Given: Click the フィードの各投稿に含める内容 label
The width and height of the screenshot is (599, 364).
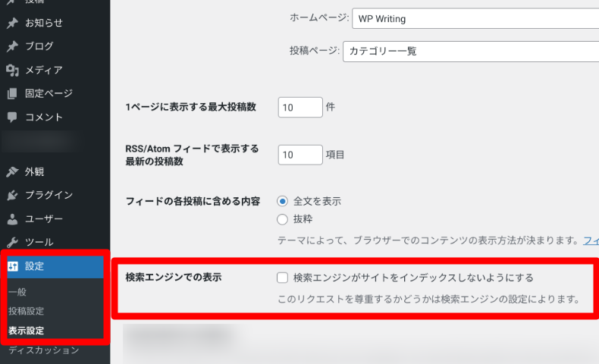Looking at the screenshot, I should [193, 201].
